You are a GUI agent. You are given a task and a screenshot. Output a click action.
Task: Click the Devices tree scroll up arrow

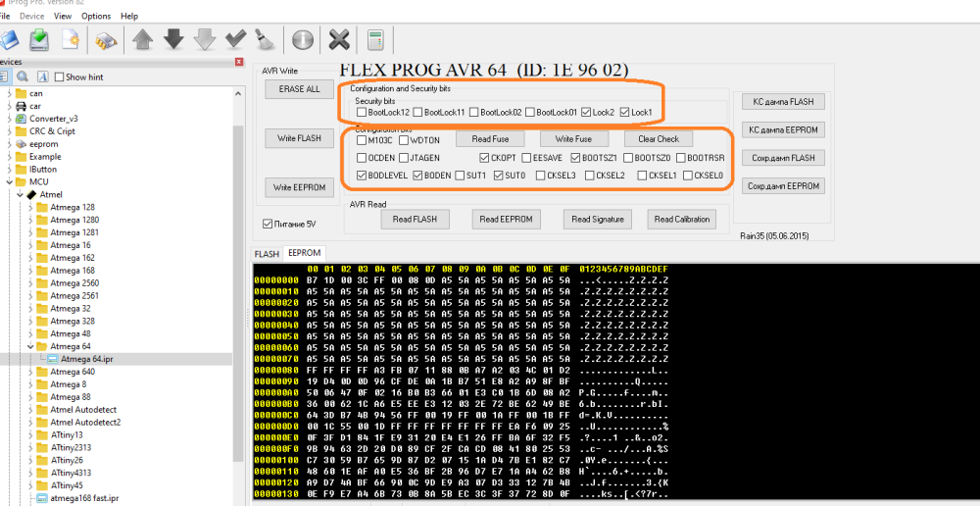coord(238,93)
